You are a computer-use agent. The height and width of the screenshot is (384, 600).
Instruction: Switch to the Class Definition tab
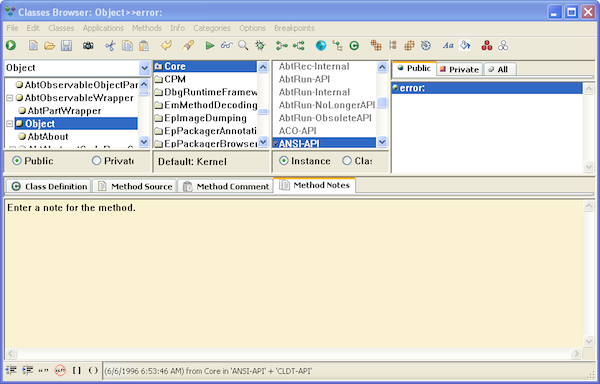(x=49, y=186)
